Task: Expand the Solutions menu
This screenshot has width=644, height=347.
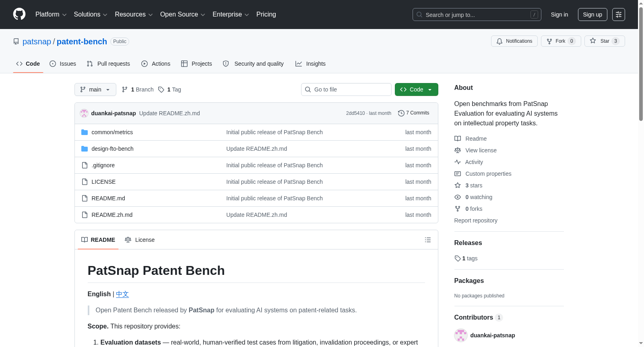Action: point(91,15)
